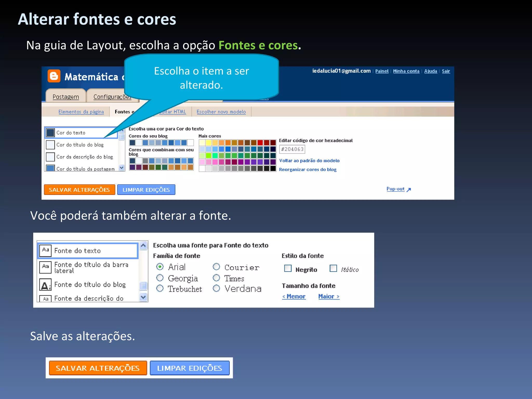Screen dimensions: 532x399
Task: Open Editar HTML sub-tab
Action: [172, 112]
